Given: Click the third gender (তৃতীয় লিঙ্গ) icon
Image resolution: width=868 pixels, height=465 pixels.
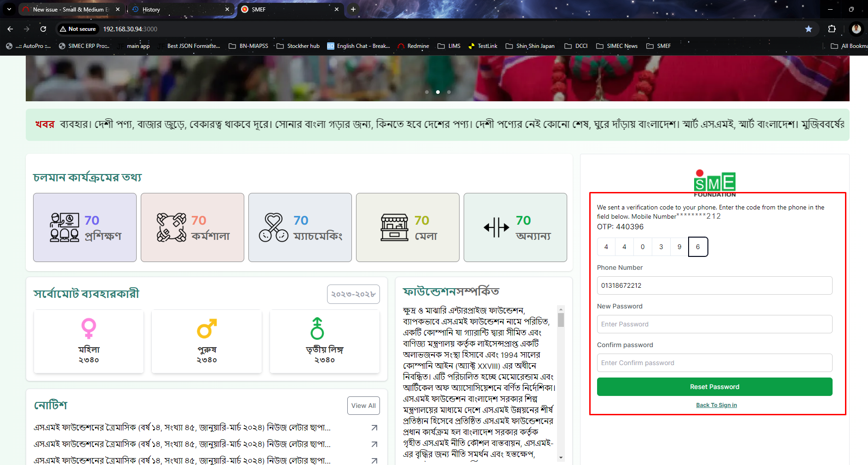Looking at the screenshot, I should tap(317, 329).
